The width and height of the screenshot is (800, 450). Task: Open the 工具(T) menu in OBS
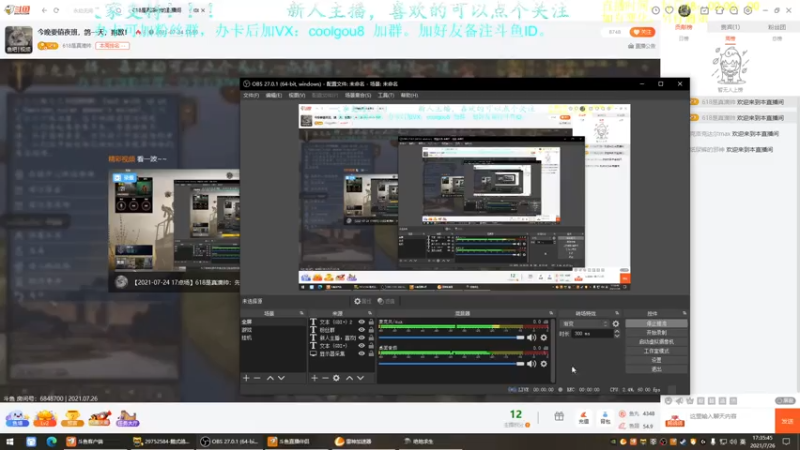click(x=386, y=95)
